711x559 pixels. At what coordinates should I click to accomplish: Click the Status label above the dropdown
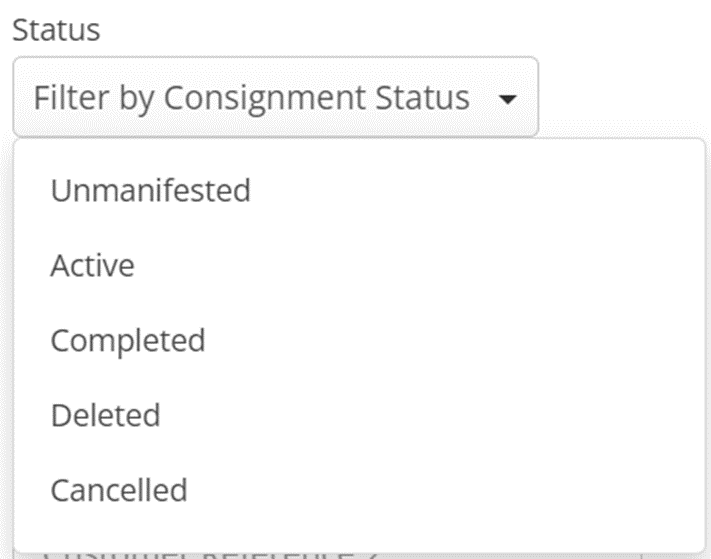pos(56,30)
